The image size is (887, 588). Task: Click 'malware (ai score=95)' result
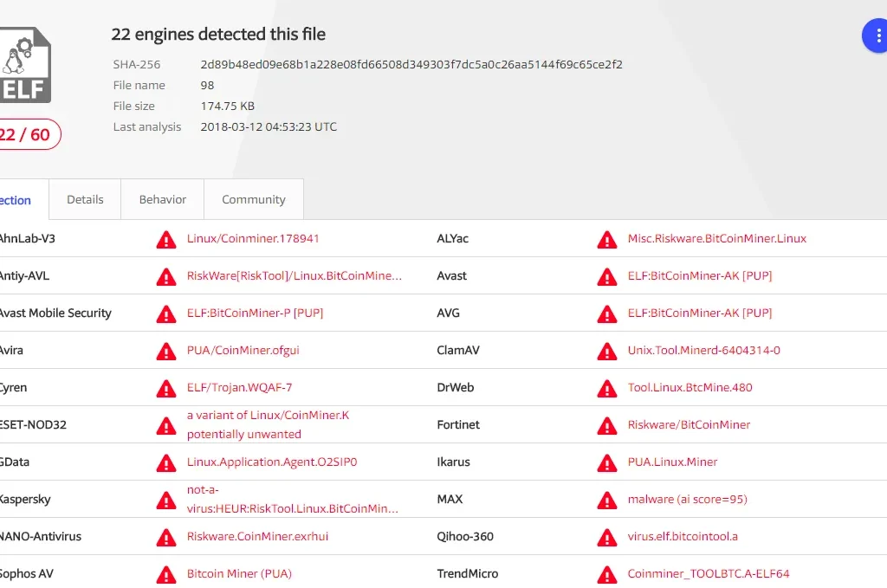coord(687,500)
